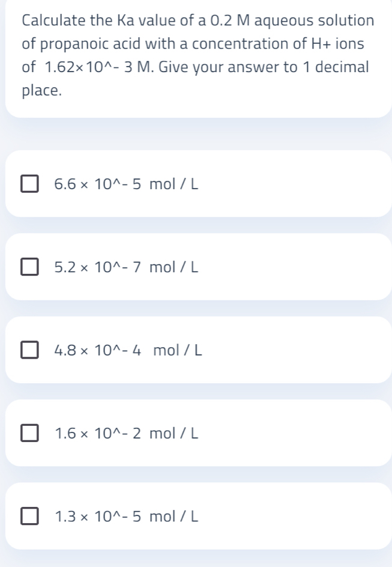Image resolution: width=392 pixels, height=567 pixels.
Task: Enable the 1.6 × 10^-2 mol/L checkbox
Action: [29, 433]
